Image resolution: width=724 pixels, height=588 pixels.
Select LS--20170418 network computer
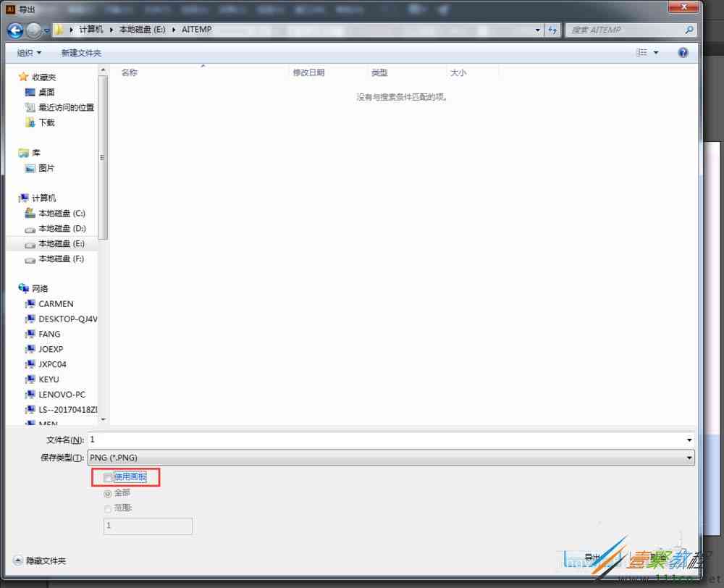point(61,410)
